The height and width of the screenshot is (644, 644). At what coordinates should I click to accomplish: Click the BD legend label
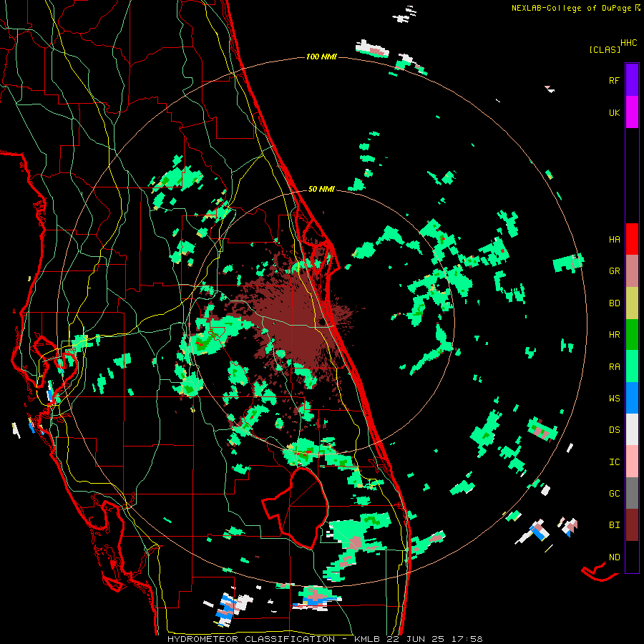coord(614,303)
